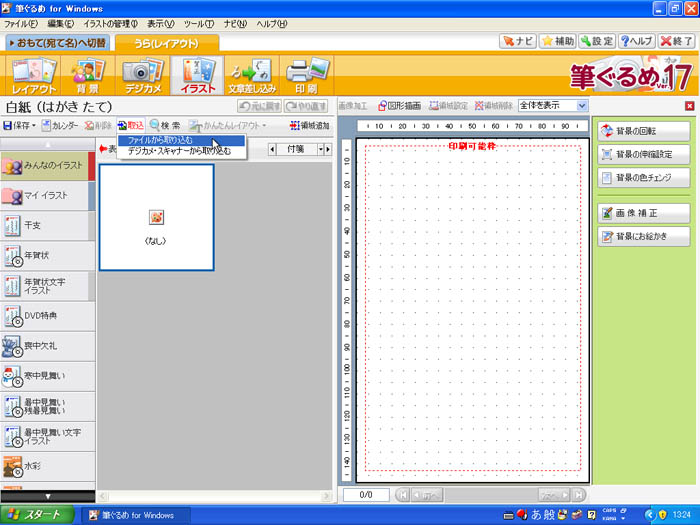The height and width of the screenshot is (525, 700).
Task: Select デジカメ・スキャナーから取り込む menu item
Action: tap(178, 151)
